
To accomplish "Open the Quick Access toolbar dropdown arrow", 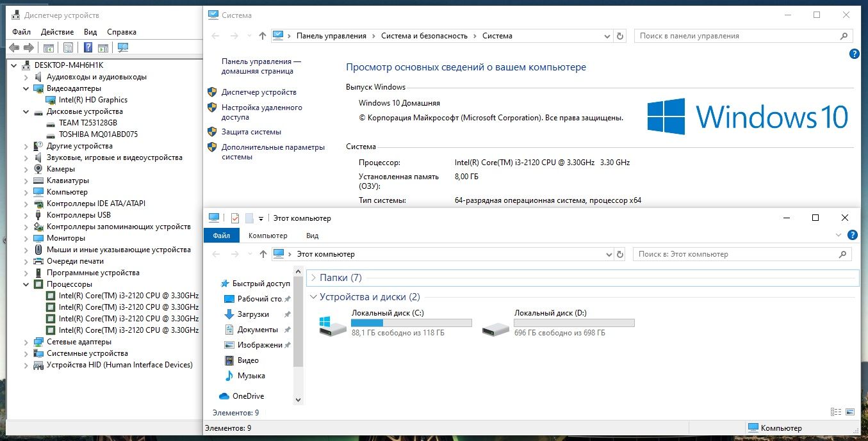I will point(261,219).
